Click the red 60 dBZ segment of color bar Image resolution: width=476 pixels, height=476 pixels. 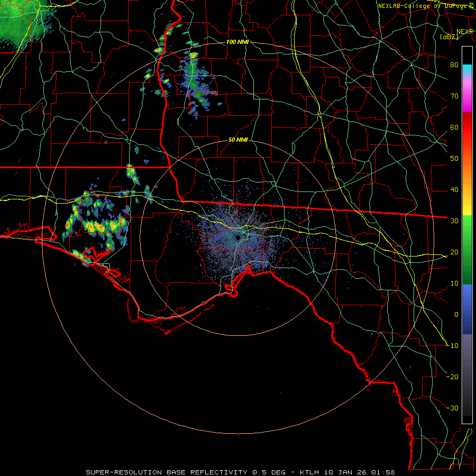(x=467, y=127)
